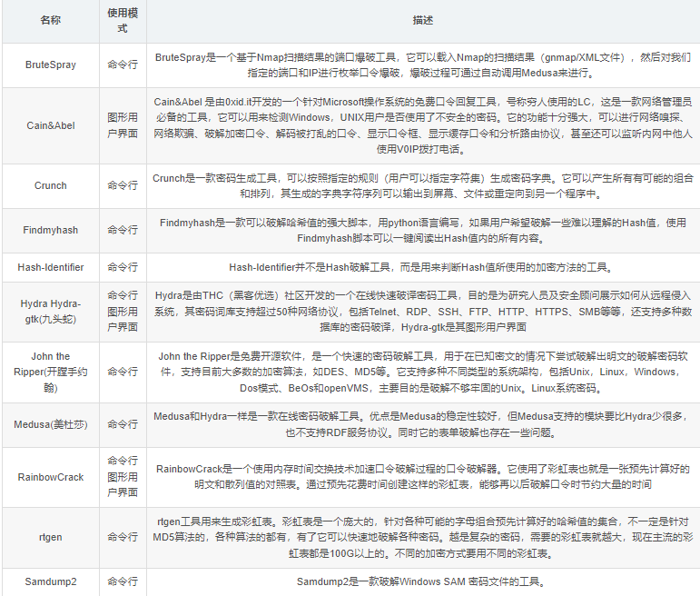700x596 pixels.
Task: Select the Samdump2 name cell
Action: (x=51, y=581)
